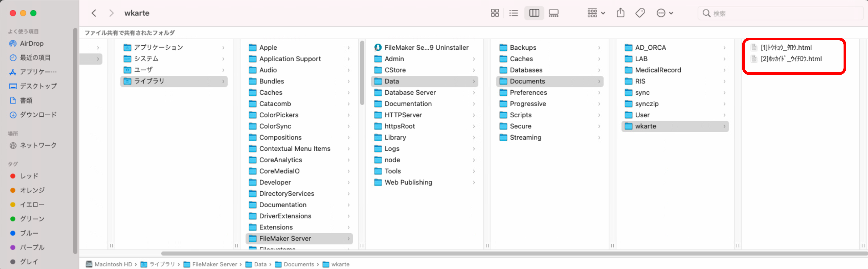868x269 pixels.
Task: Click the Share toolbar icon
Action: pos(620,13)
